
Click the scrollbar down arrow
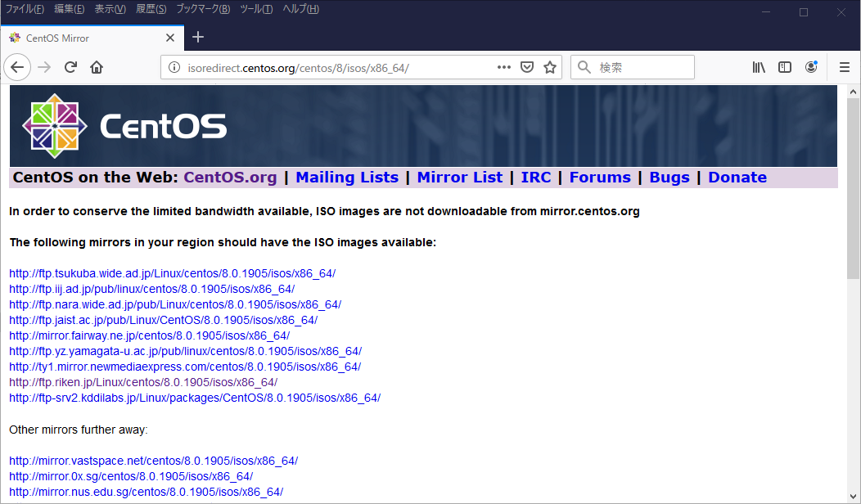pyautogui.click(x=854, y=497)
